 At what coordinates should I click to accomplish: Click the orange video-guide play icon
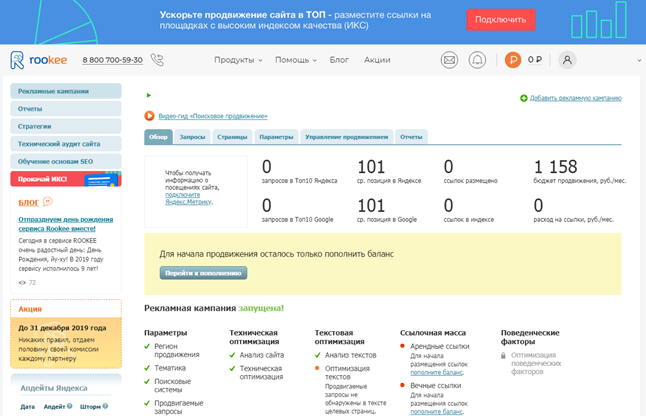point(149,116)
